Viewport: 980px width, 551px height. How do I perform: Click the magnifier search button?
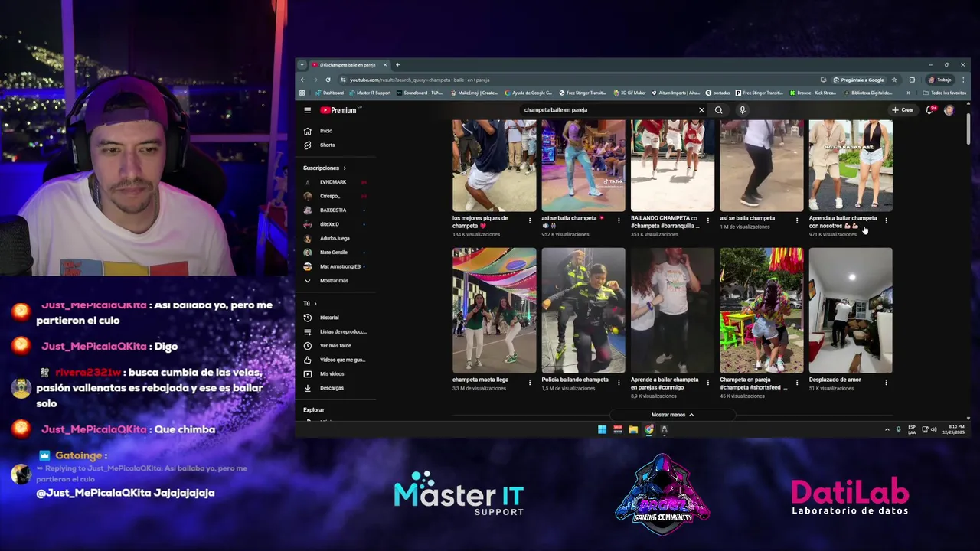point(718,110)
